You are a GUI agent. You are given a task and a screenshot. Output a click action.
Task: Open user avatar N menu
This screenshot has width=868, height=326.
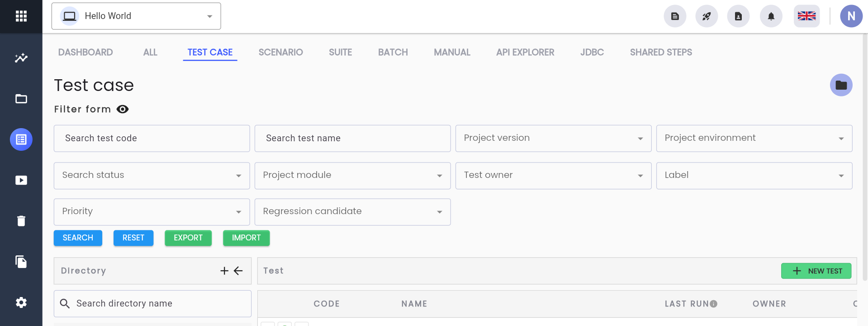point(851,16)
